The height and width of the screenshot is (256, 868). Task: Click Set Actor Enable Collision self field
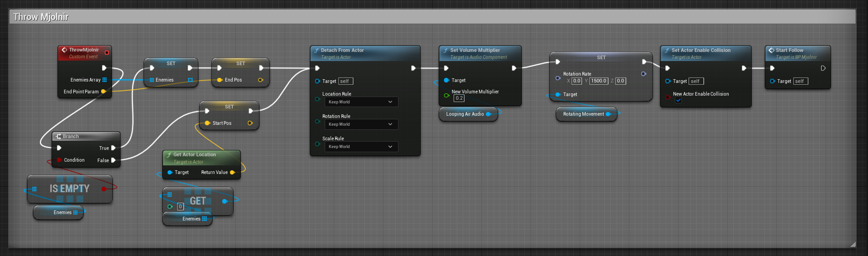coord(696,81)
